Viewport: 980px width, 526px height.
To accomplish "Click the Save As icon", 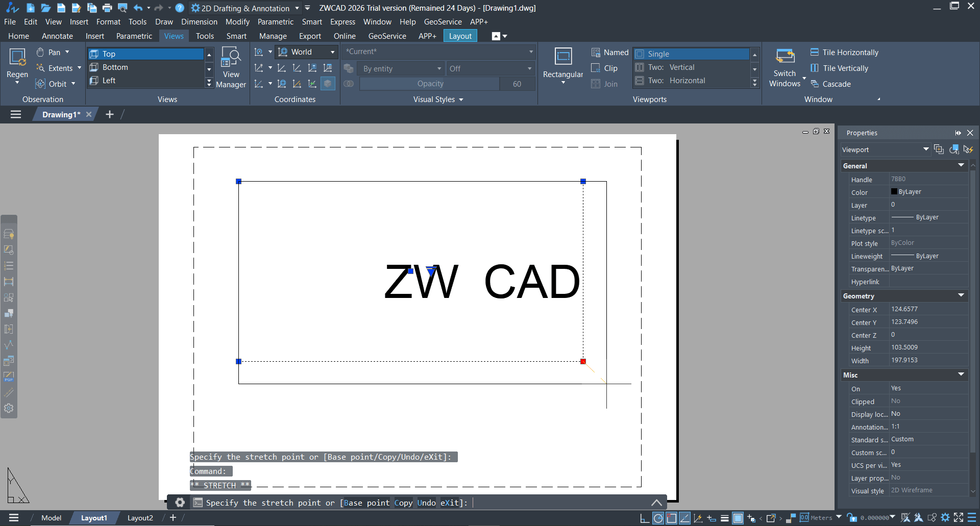I will pos(77,8).
